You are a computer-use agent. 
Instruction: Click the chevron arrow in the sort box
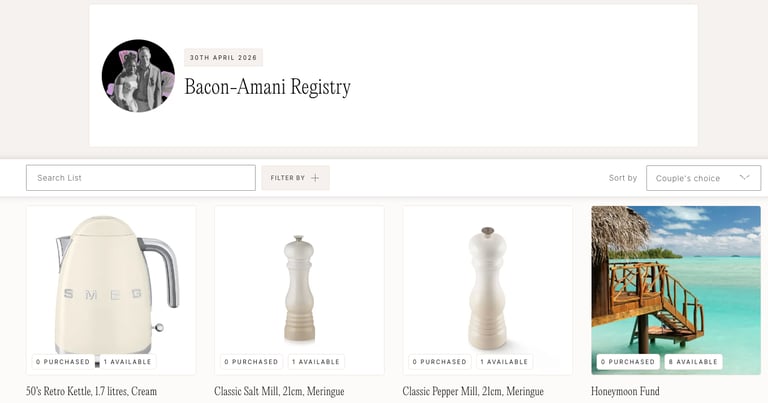pos(744,177)
